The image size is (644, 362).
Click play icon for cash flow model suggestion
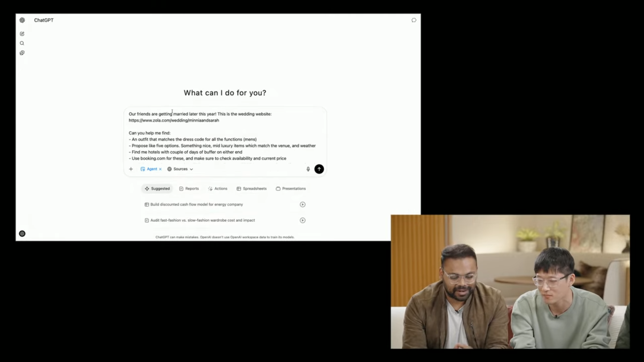[x=303, y=204]
